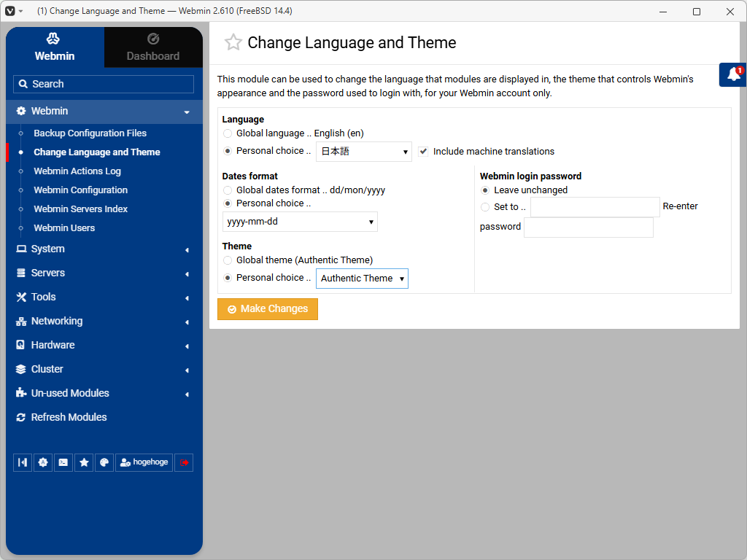Expand the Tools section
747x560 pixels.
point(187,298)
